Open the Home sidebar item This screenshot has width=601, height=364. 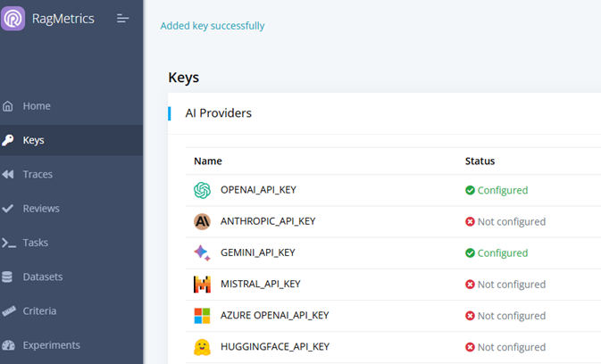36,106
